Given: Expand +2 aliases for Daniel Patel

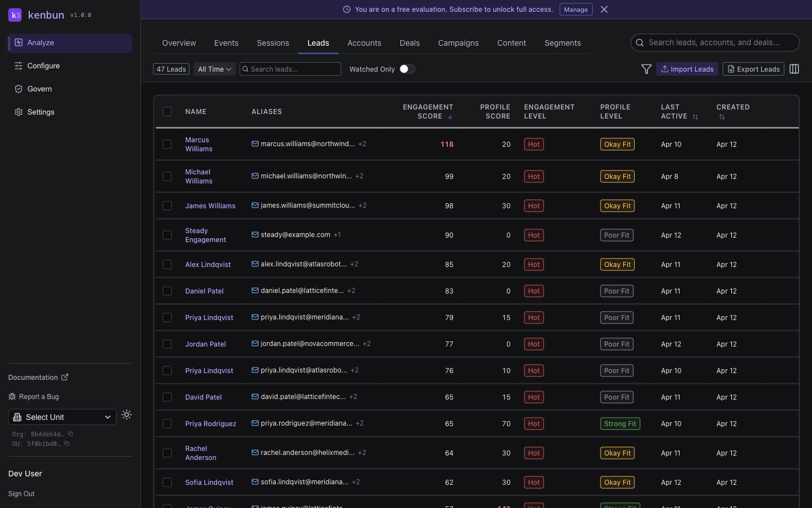Looking at the screenshot, I should tap(351, 291).
